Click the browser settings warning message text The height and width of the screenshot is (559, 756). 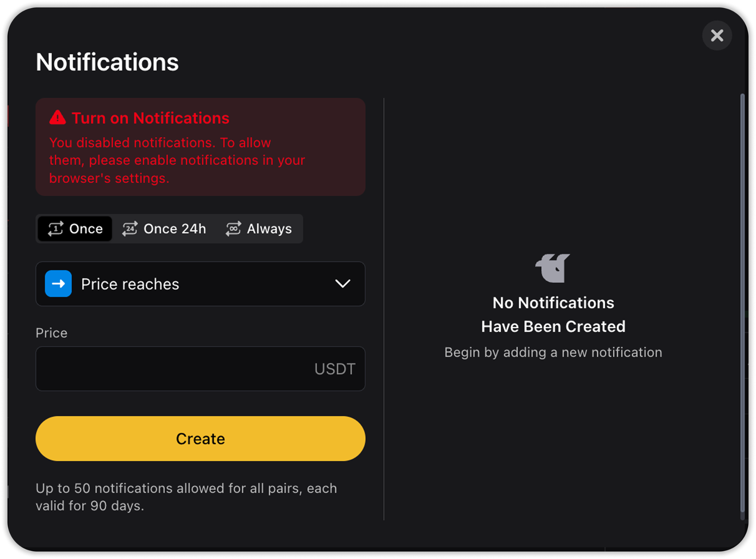pos(177,160)
